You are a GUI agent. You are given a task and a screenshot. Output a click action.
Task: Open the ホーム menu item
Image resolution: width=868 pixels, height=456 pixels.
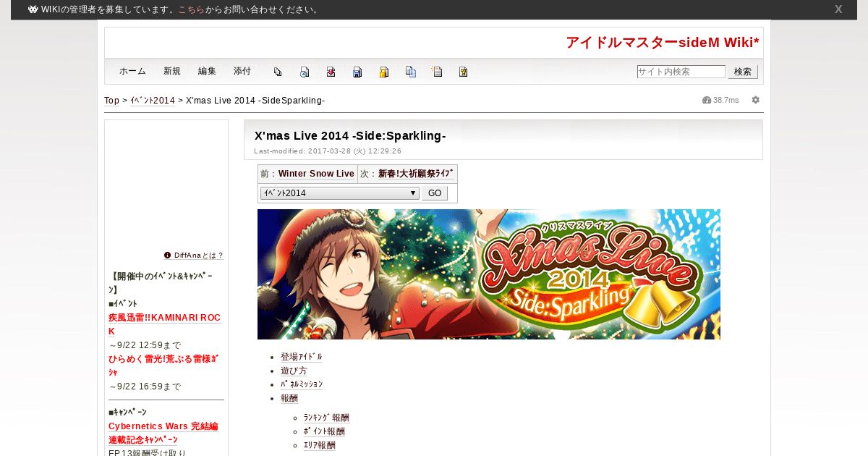[132, 71]
